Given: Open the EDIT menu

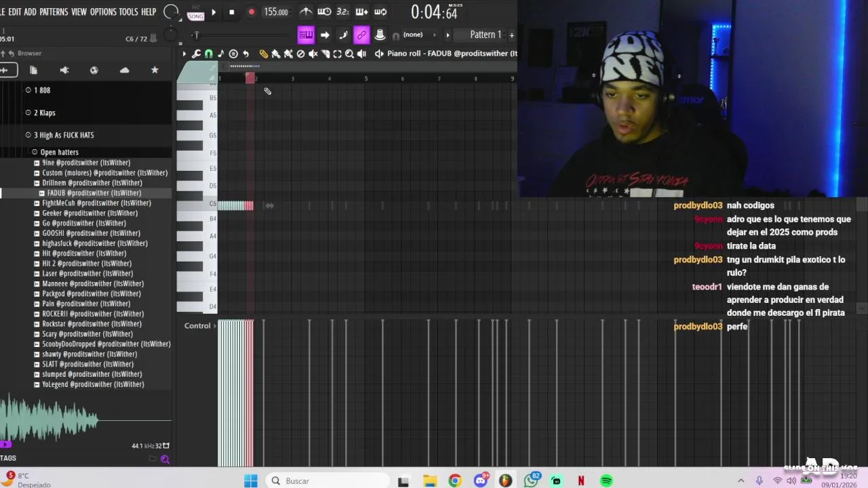Looking at the screenshot, I should 14,12.
